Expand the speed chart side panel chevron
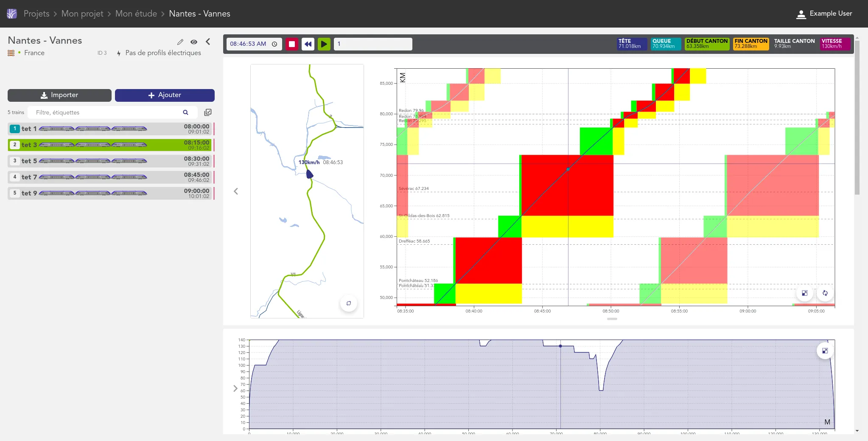 pyautogui.click(x=235, y=388)
